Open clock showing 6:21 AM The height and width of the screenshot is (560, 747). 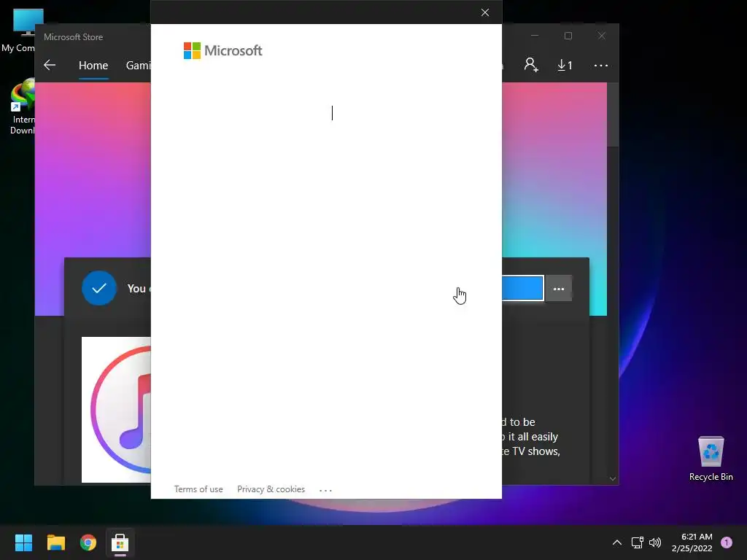point(692,542)
